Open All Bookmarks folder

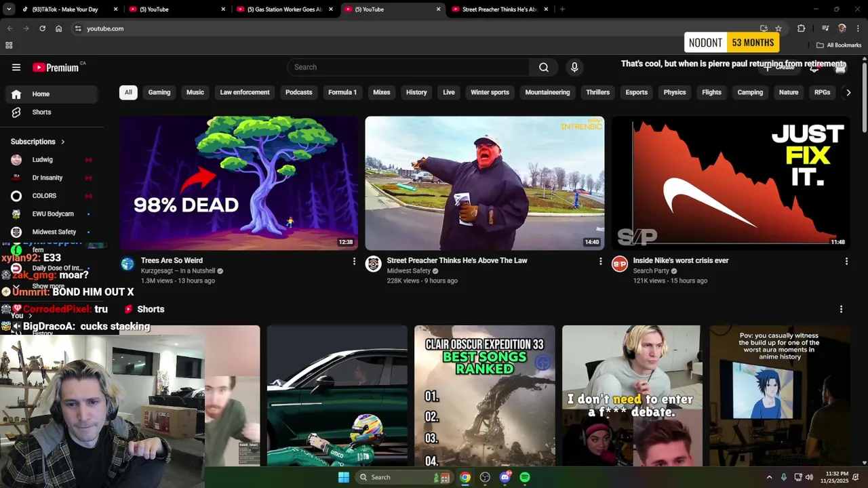[839, 45]
